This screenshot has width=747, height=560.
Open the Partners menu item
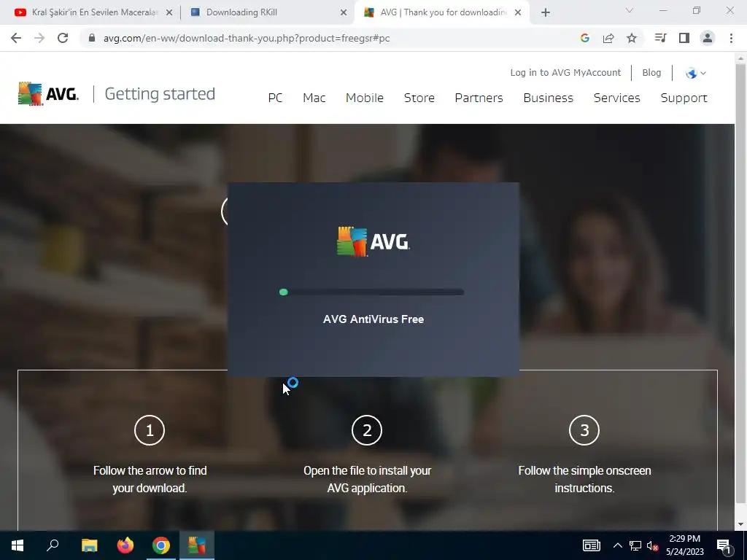pyautogui.click(x=479, y=98)
